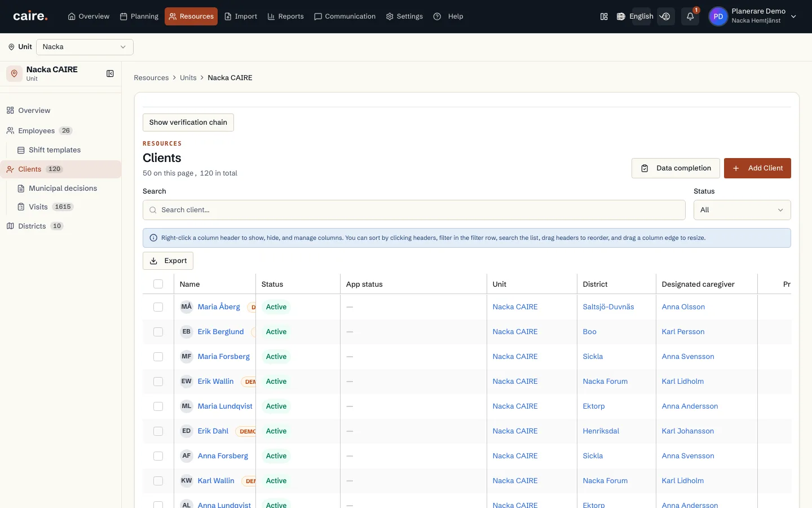The height and width of the screenshot is (508, 812).
Task: Open the Settings menu
Action: click(404, 16)
